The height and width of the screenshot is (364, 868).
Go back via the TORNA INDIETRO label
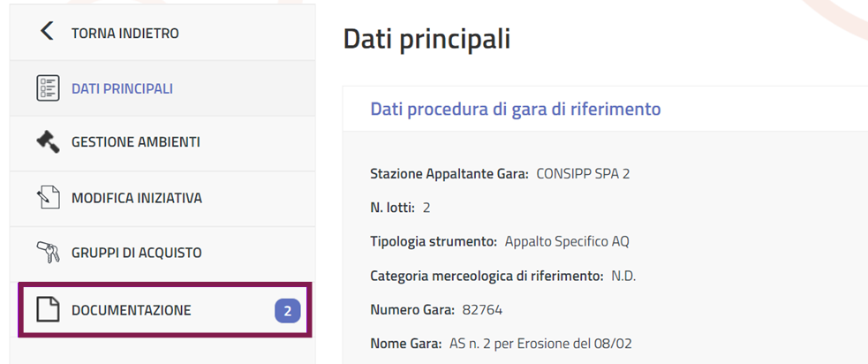(125, 34)
